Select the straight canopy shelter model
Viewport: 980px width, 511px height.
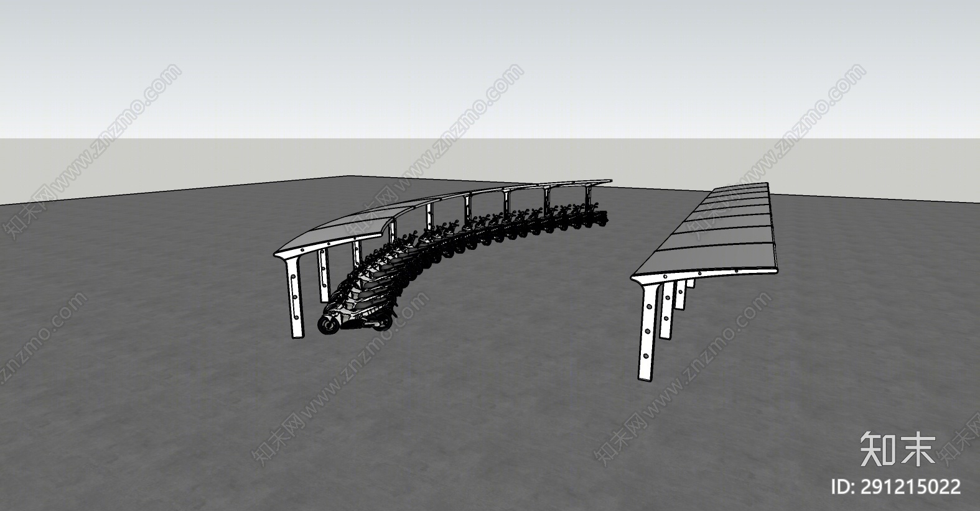pos(704,281)
